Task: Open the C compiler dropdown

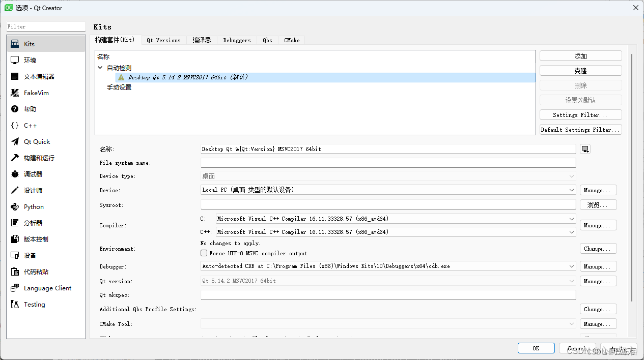Action: [396, 219]
